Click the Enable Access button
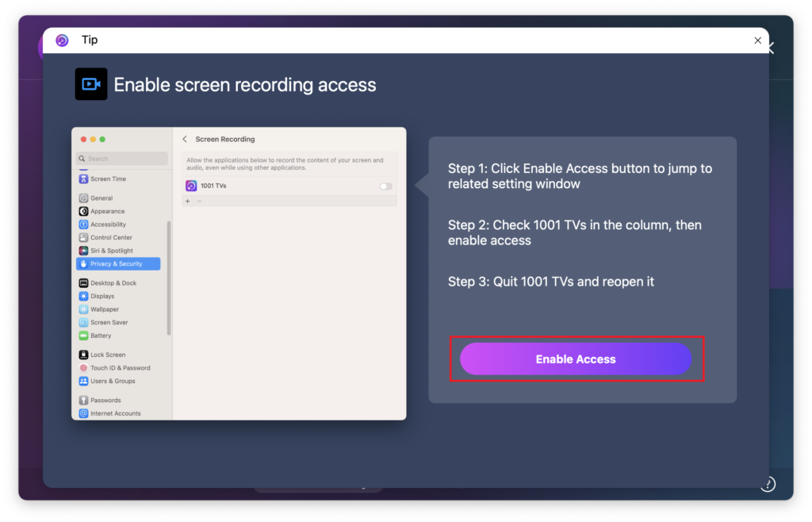Image resolution: width=812 pixels, height=522 pixels. 576,359
